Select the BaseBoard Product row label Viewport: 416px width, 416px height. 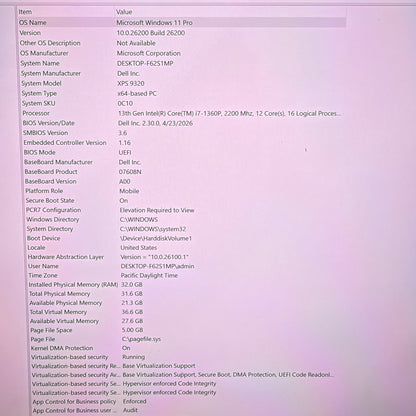(51, 172)
